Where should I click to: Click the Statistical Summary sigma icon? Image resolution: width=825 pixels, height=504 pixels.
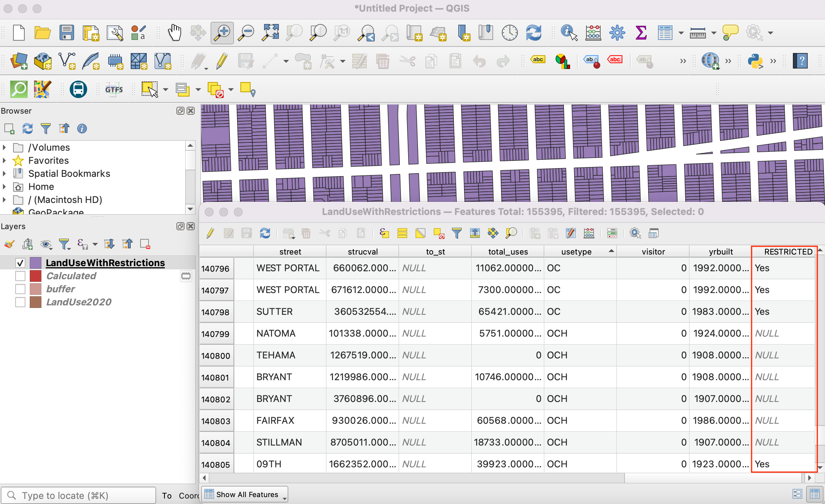tap(641, 33)
